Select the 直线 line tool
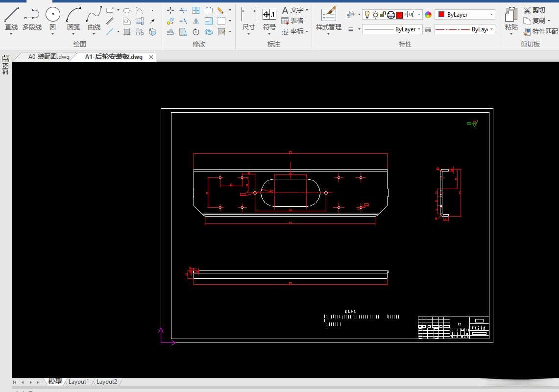 pyautogui.click(x=11, y=19)
